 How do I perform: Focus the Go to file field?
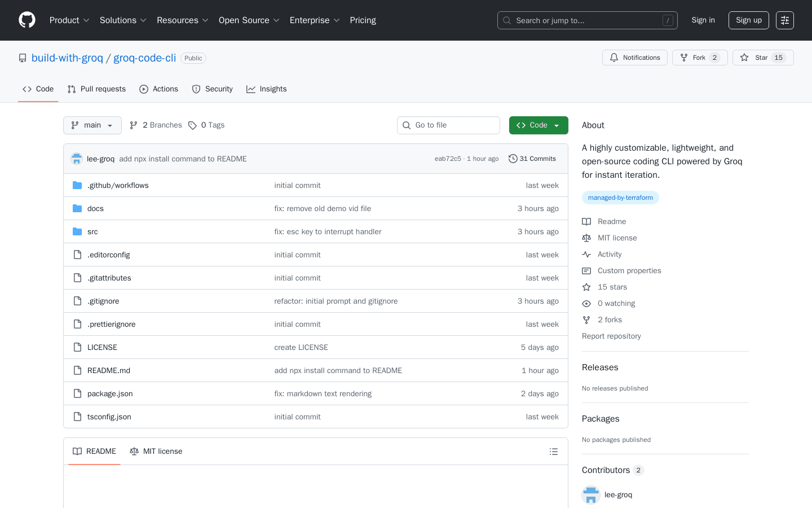(x=448, y=125)
